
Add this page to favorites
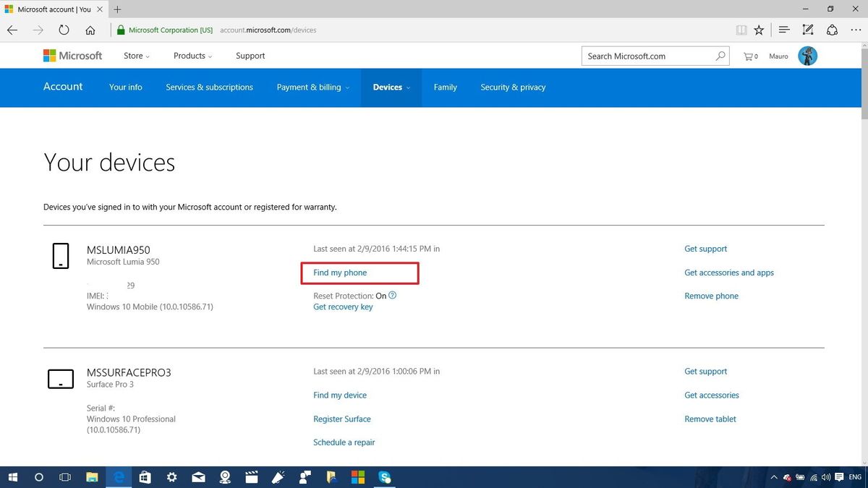tap(759, 30)
